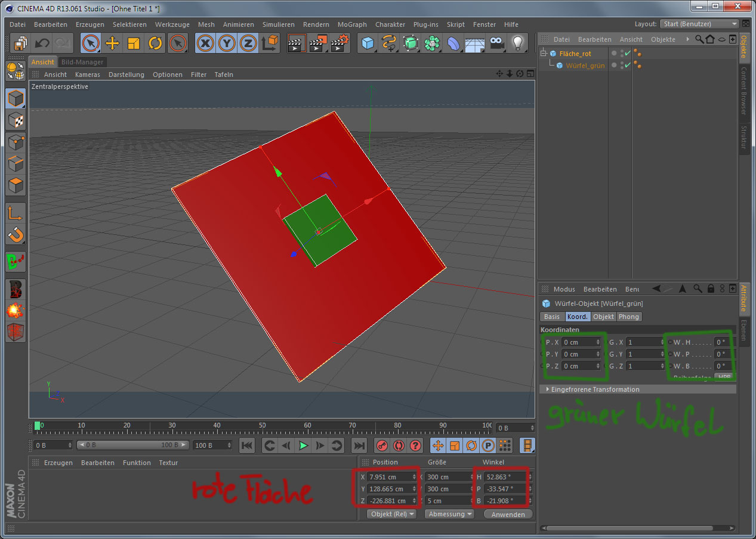Collapse the Fläche_rot tree node
Viewport: 756px width, 539px height.
[x=544, y=53]
